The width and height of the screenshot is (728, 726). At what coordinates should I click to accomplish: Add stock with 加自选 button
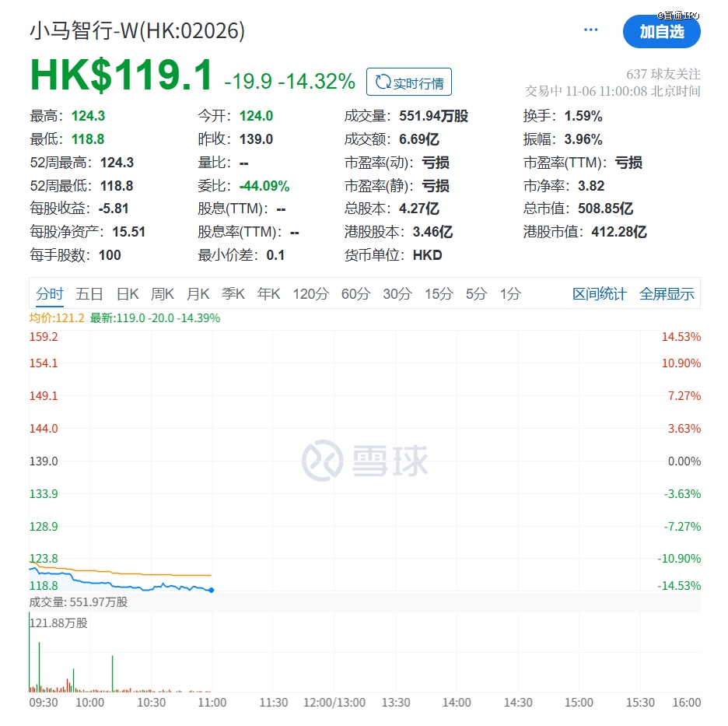661,32
